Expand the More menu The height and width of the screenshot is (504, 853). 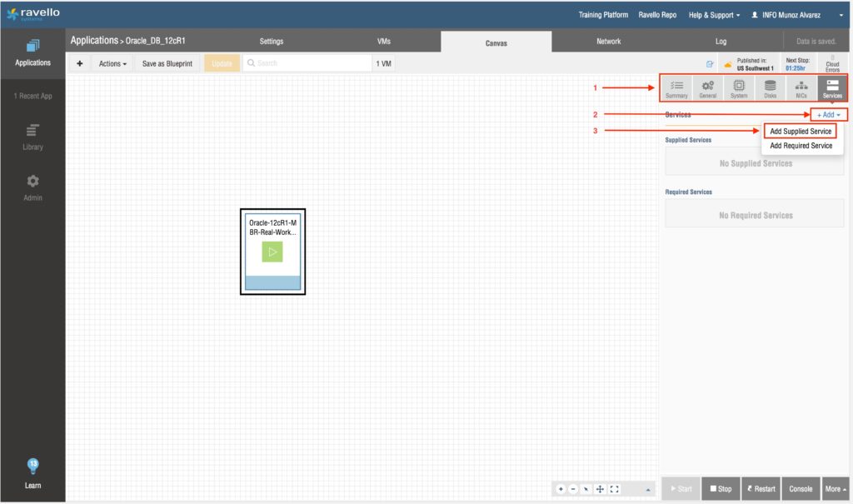click(x=836, y=489)
